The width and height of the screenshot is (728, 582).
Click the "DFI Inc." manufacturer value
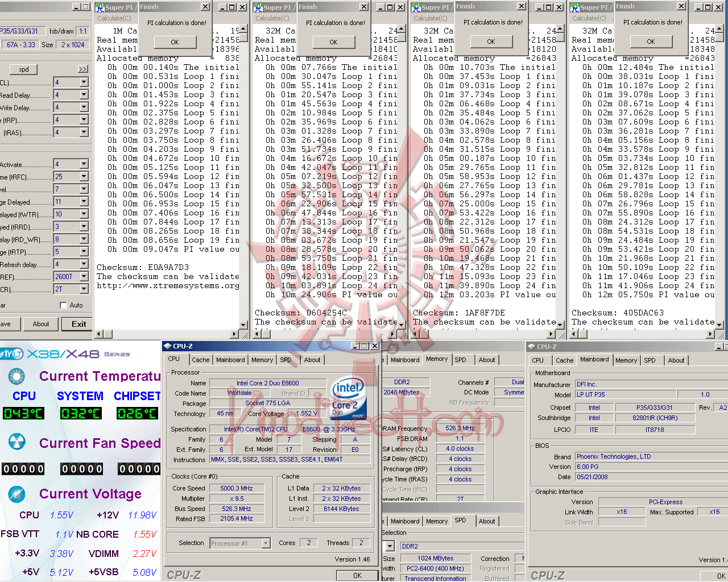pyautogui.click(x=651, y=384)
